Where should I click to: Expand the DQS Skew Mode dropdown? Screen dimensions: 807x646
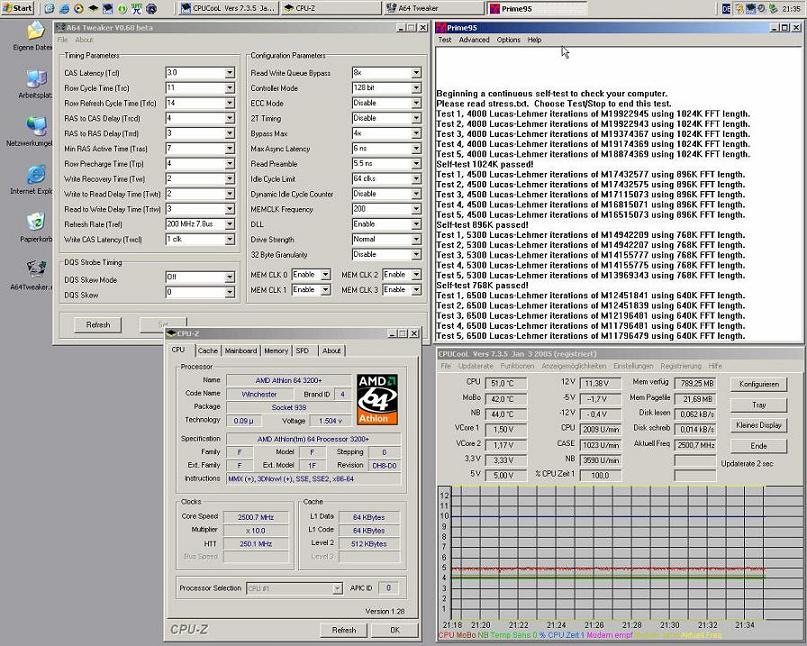coord(230,277)
